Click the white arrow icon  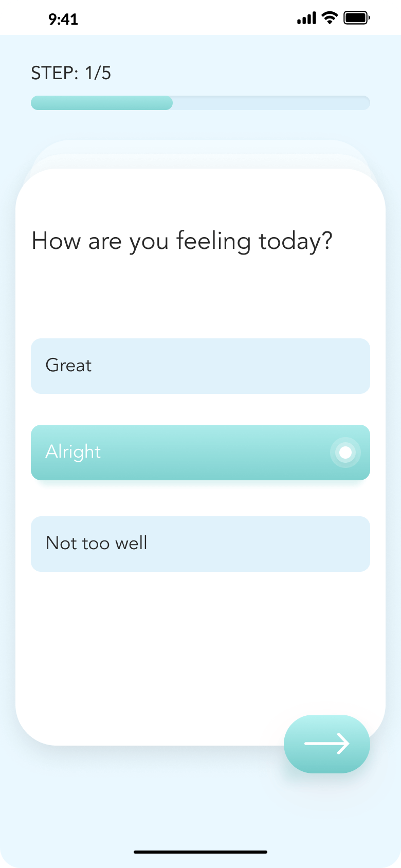point(327,744)
